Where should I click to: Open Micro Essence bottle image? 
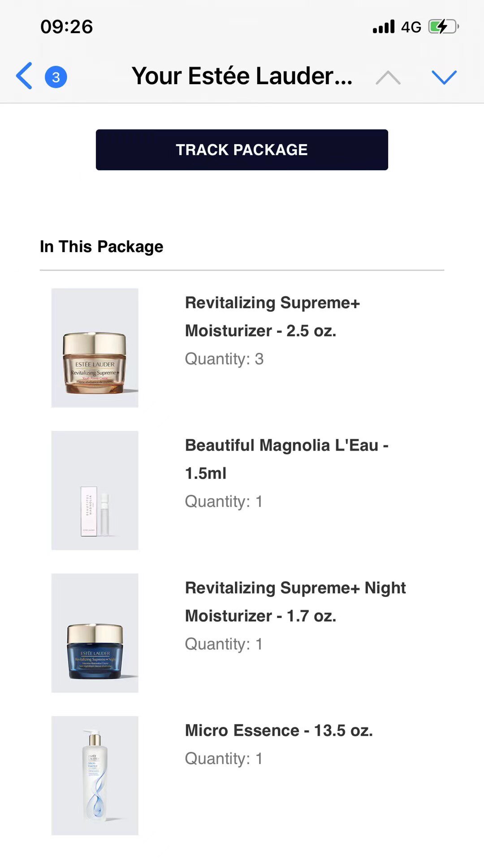point(95,775)
